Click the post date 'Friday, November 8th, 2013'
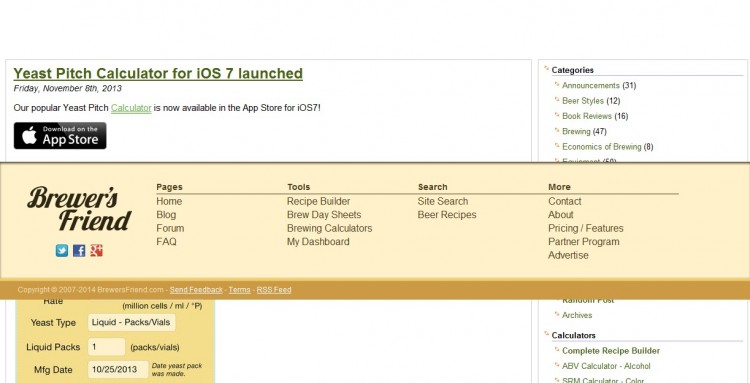The height and width of the screenshot is (383, 750). (67, 88)
